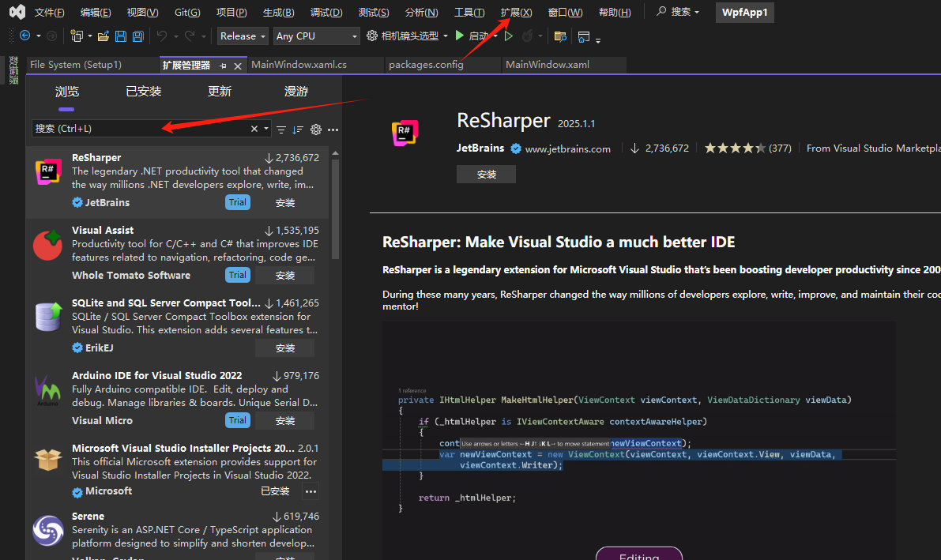Switch to the 更新 tab
The height and width of the screenshot is (560, 941).
tap(220, 92)
